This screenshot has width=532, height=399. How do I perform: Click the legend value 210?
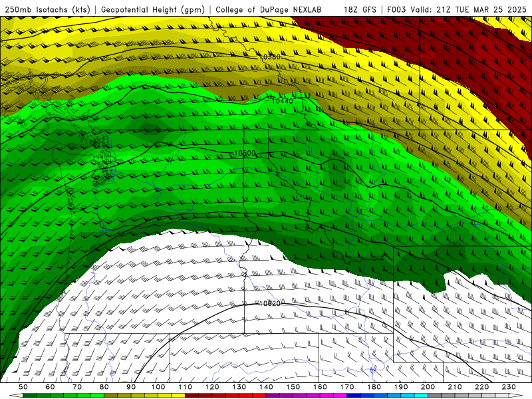coord(455,387)
